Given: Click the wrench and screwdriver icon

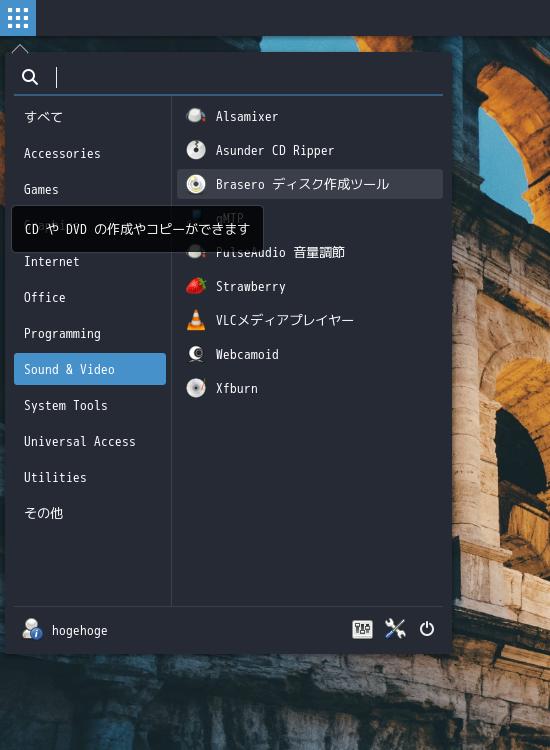Looking at the screenshot, I should pyautogui.click(x=395, y=629).
